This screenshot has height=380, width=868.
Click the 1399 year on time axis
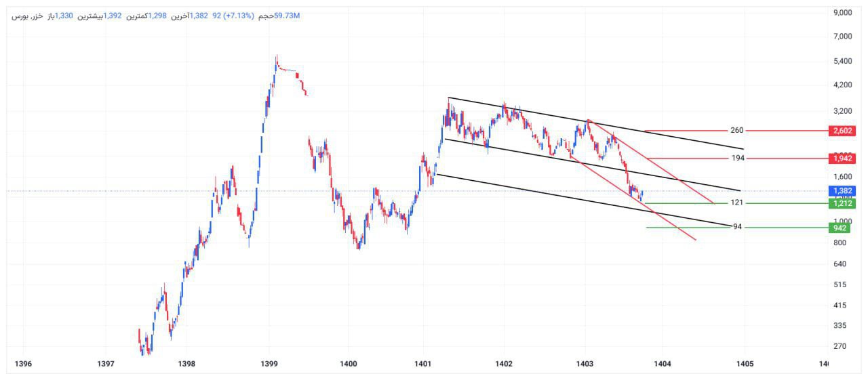[269, 364]
